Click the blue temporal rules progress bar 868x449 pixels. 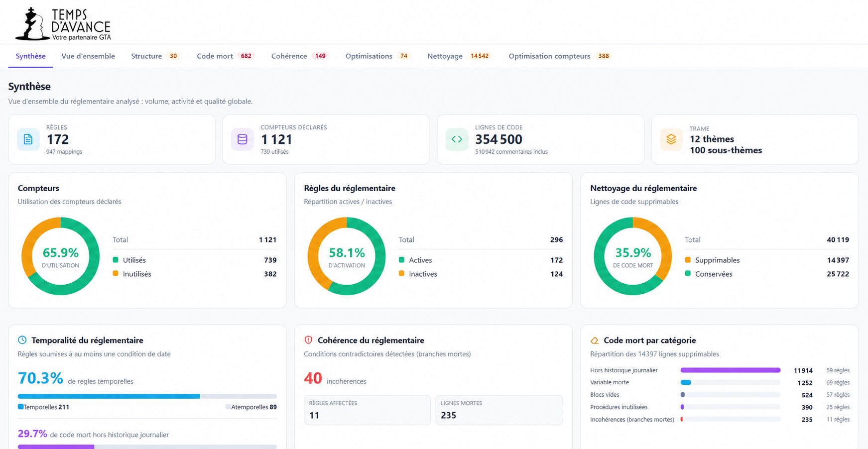[109, 396]
